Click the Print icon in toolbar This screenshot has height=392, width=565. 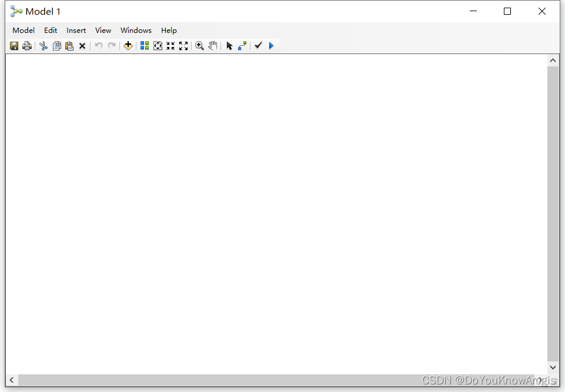pyautogui.click(x=27, y=46)
